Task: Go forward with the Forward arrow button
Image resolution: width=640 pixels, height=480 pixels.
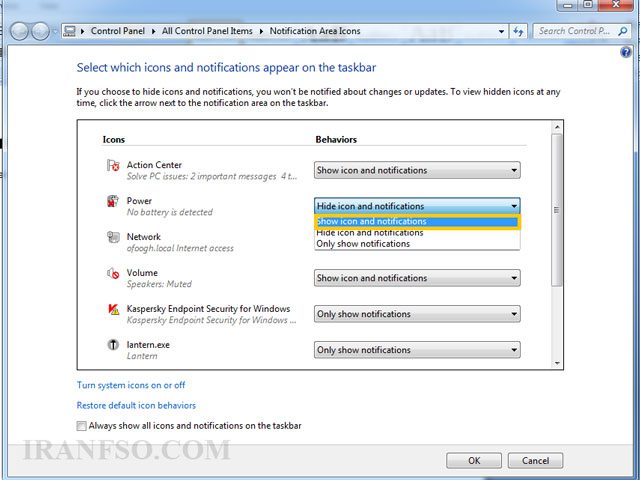Action: pyautogui.click(x=40, y=31)
